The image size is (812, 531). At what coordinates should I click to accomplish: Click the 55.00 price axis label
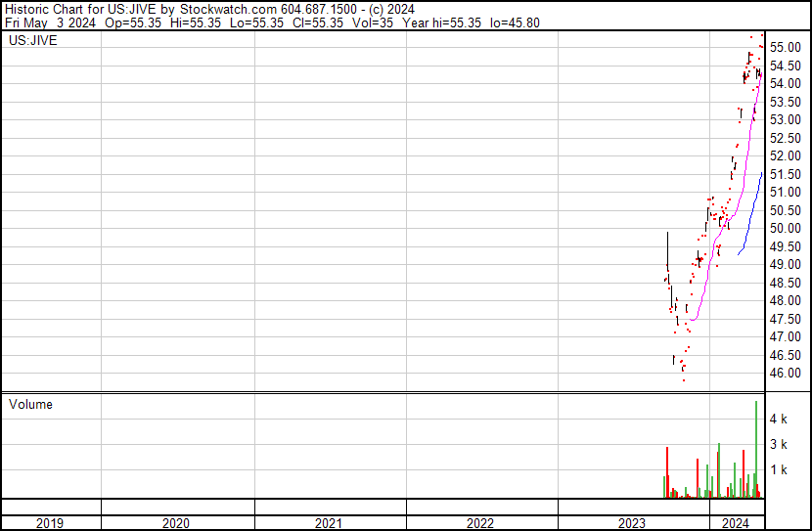pos(785,47)
